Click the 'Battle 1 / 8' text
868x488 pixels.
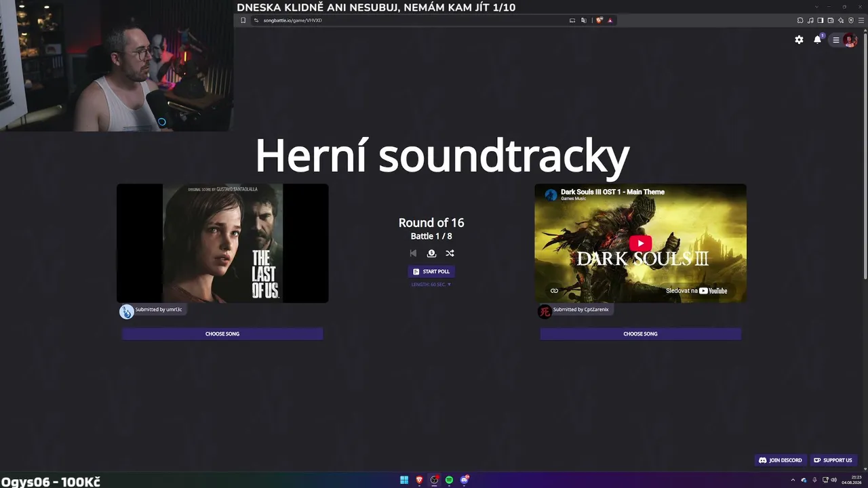click(431, 236)
